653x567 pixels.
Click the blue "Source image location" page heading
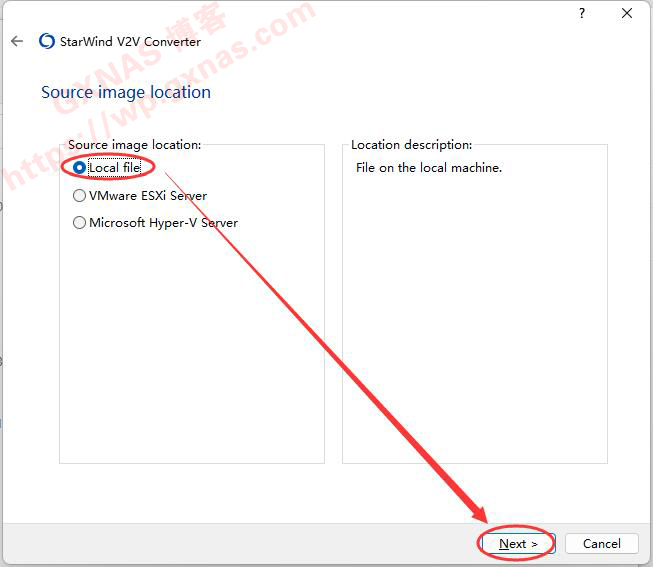pyautogui.click(x=126, y=92)
